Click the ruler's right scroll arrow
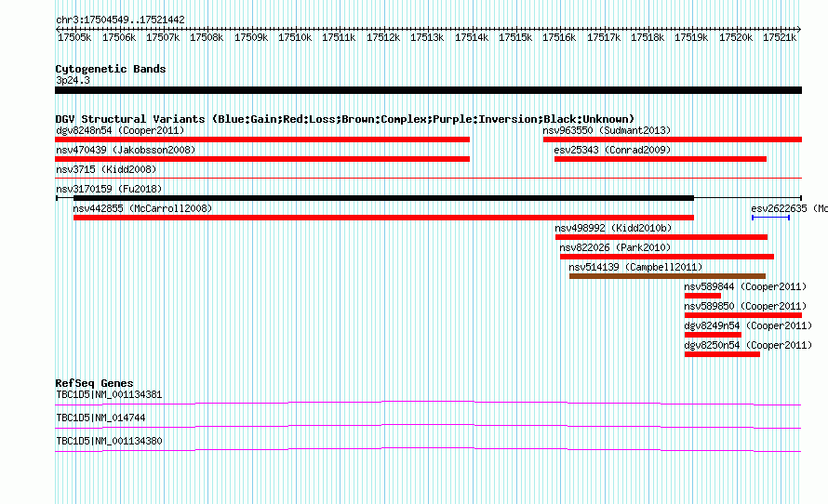This screenshot has width=828, height=504. (x=799, y=29)
